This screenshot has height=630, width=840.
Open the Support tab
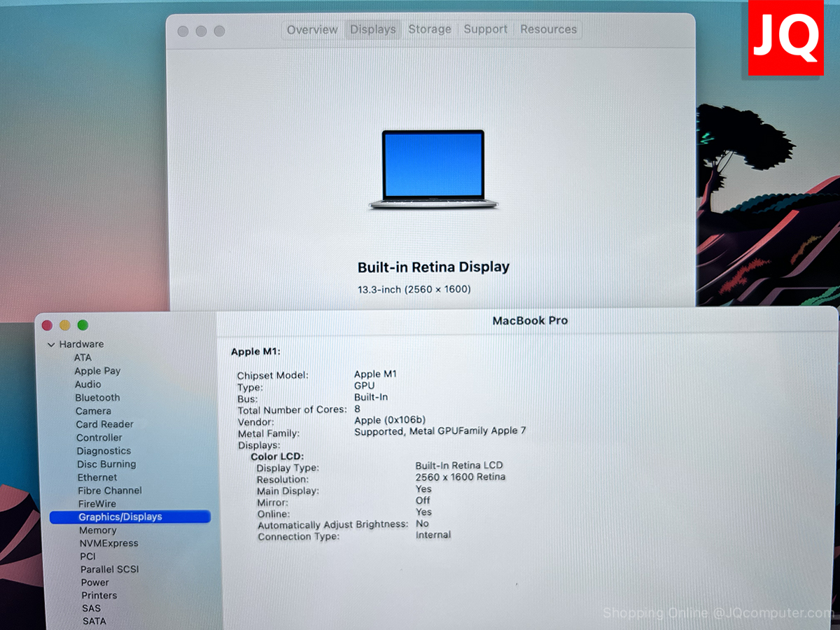tap(485, 29)
